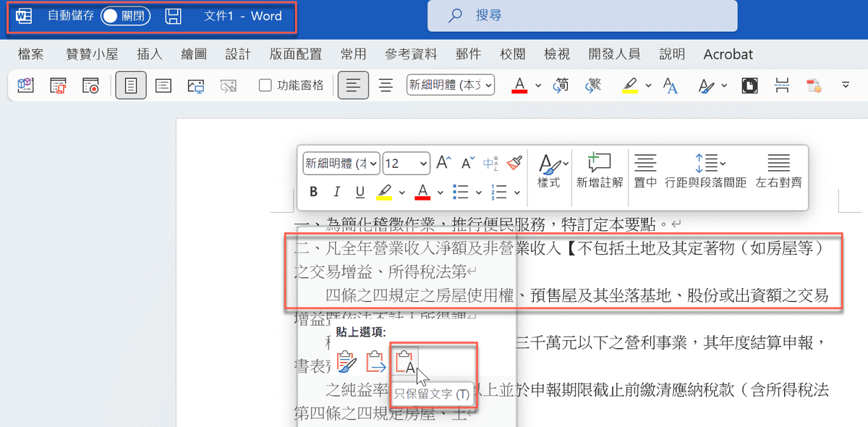Image resolution: width=868 pixels, height=427 pixels.
Task: Convert text to Traditional Chinese (繁)
Action: pyautogui.click(x=594, y=85)
